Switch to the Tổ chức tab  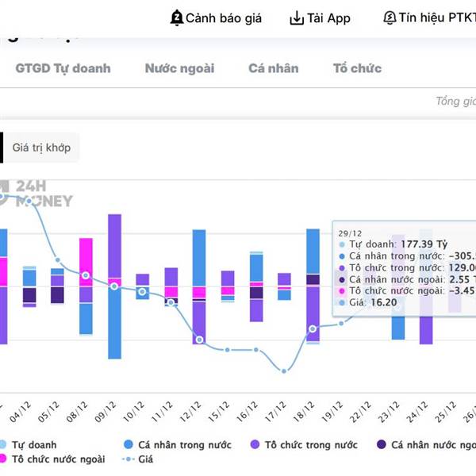pyautogui.click(x=357, y=68)
